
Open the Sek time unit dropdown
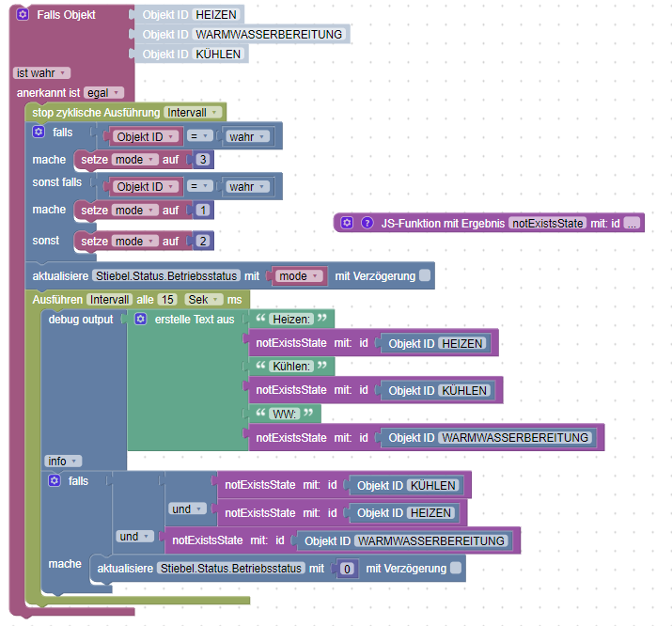pyautogui.click(x=204, y=299)
